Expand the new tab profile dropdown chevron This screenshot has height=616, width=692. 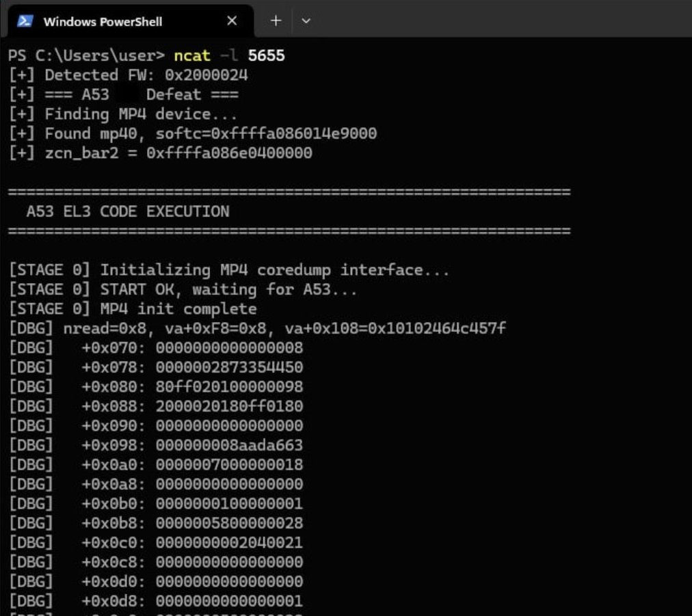(306, 21)
